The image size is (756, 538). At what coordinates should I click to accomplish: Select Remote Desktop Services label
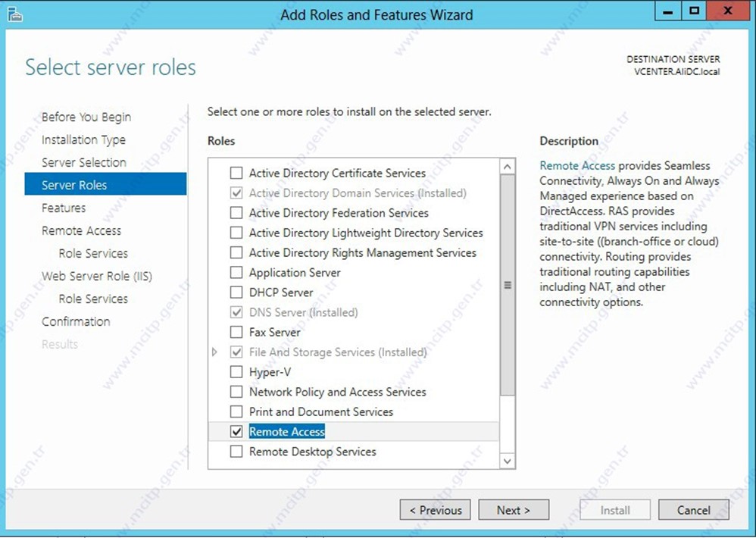tap(312, 452)
